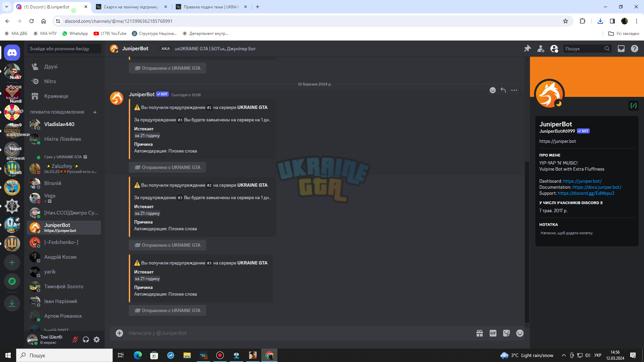Open user settings gear
This screenshot has height=362, width=644.
tap(97, 340)
